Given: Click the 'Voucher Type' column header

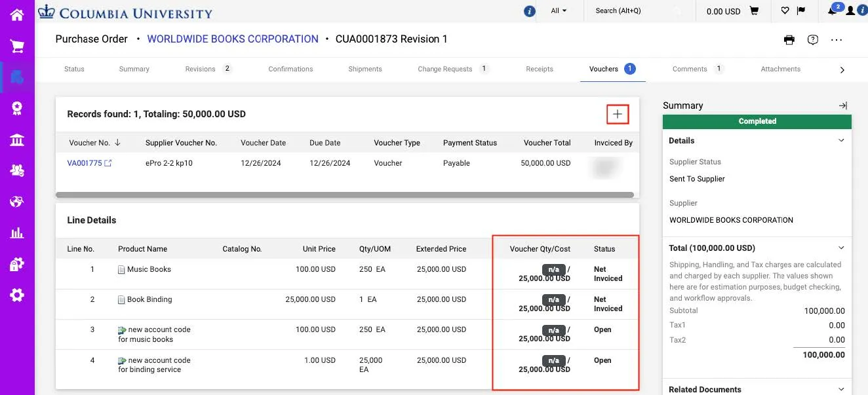Looking at the screenshot, I should (397, 143).
